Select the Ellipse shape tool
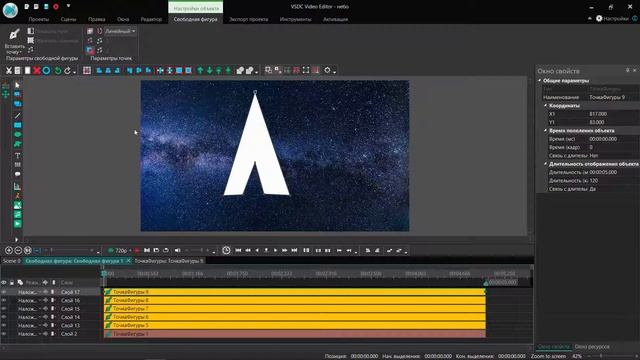The image size is (640, 360). [x=17, y=134]
